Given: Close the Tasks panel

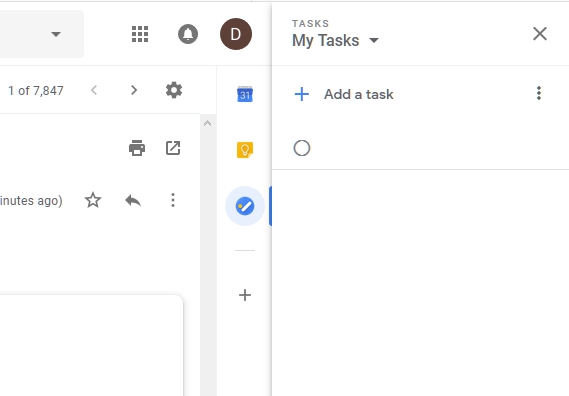Looking at the screenshot, I should point(540,34).
